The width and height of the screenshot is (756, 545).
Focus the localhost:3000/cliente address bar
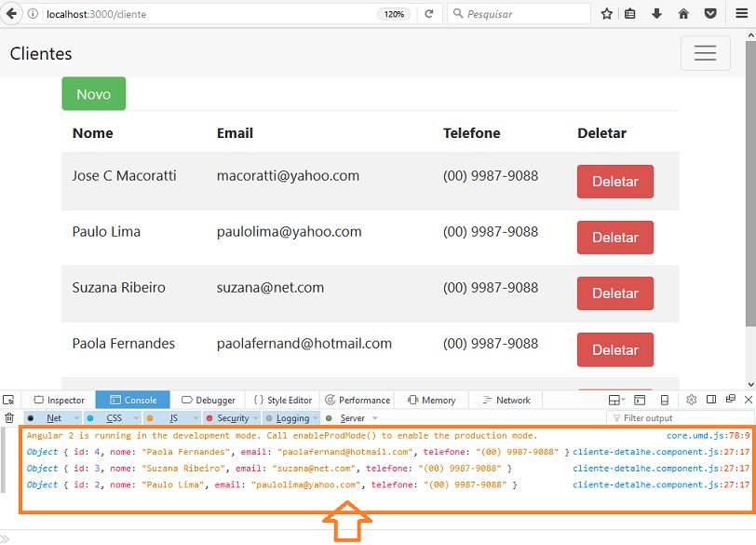point(209,14)
